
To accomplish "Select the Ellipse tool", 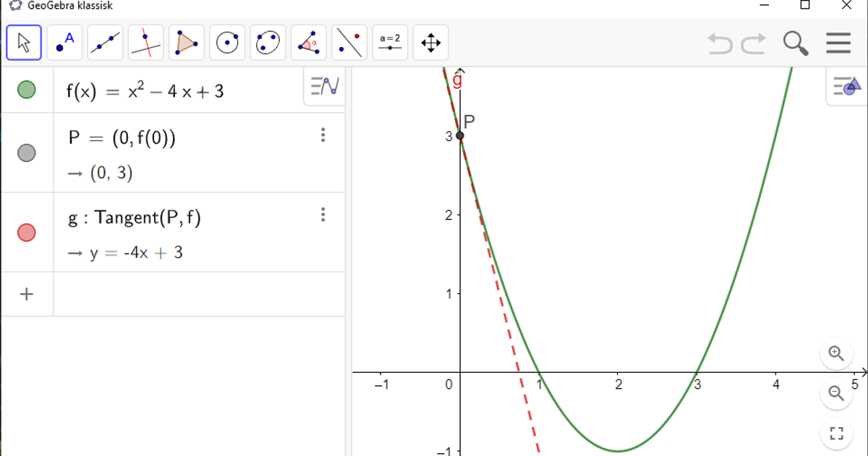I will coord(268,43).
